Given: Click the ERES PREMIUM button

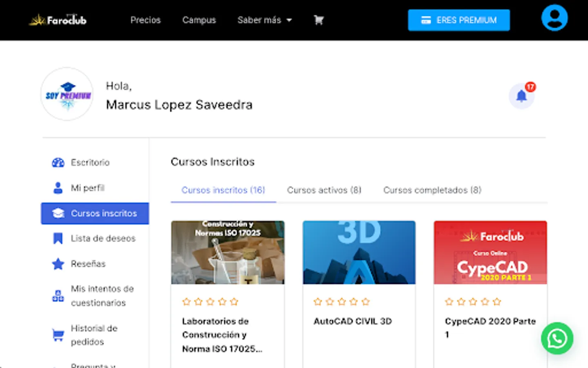Looking at the screenshot, I should coord(459,20).
